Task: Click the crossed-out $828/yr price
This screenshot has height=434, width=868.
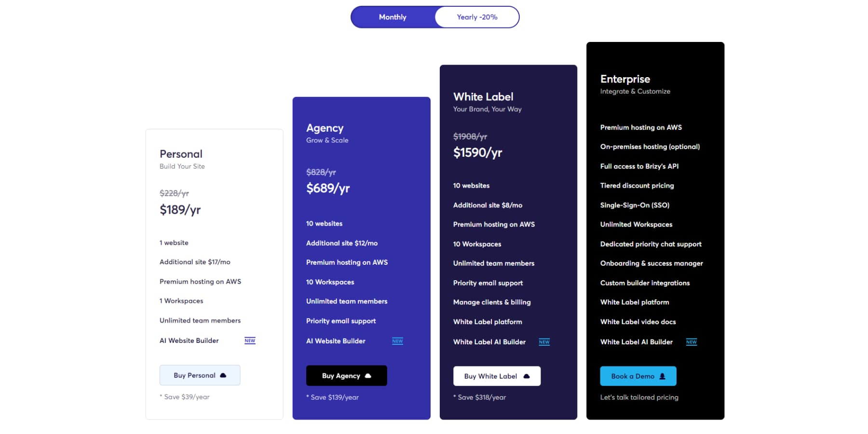Action: pyautogui.click(x=321, y=172)
